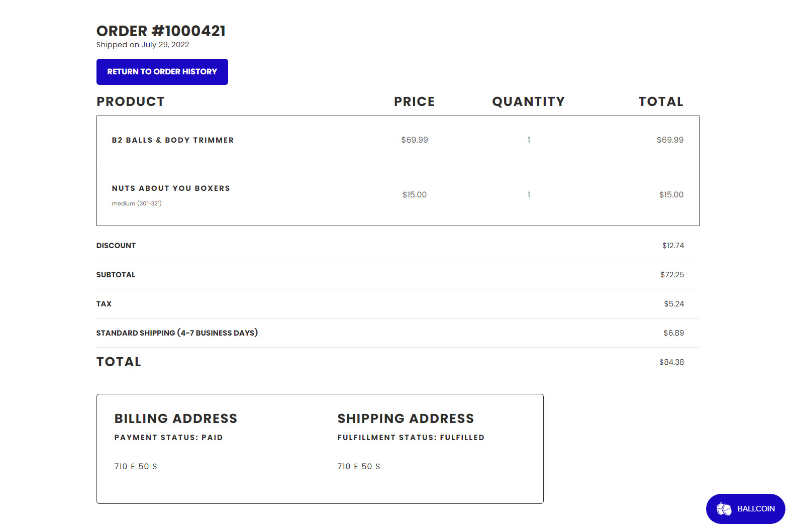
Task: Click the Standard Shipping row label
Action: [x=177, y=333]
